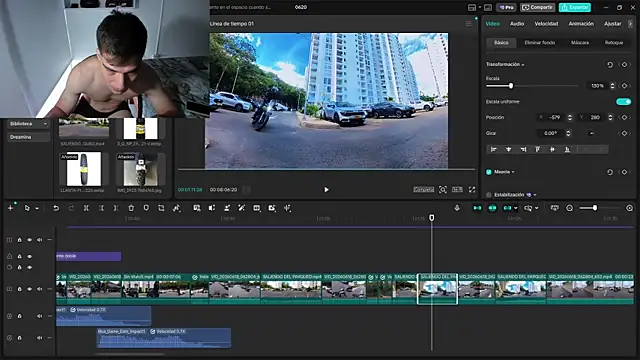Open the preview panel hamburger menu

point(468,24)
